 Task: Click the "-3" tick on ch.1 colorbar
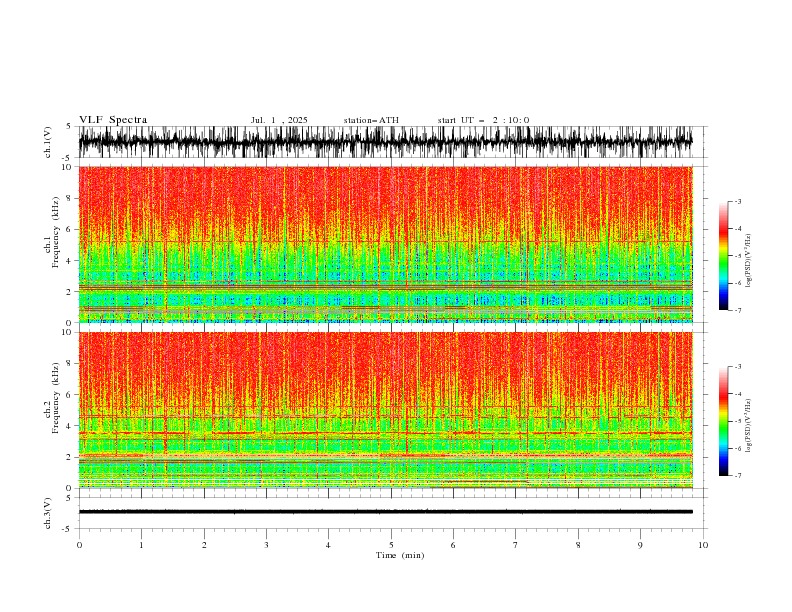[x=737, y=201]
